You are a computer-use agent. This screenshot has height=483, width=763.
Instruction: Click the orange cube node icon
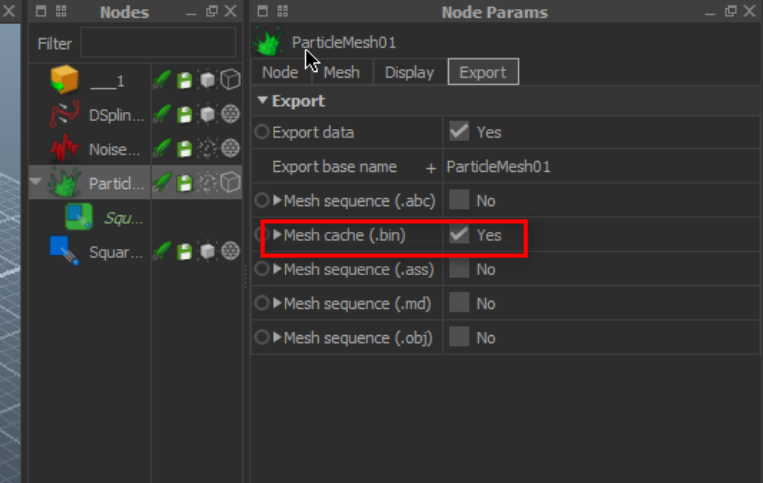65,80
